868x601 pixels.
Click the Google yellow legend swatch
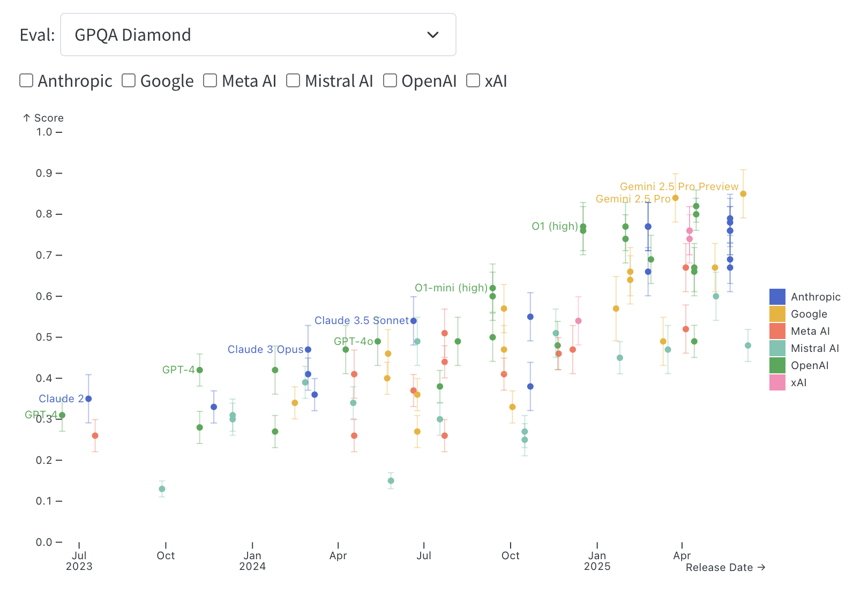tap(777, 314)
